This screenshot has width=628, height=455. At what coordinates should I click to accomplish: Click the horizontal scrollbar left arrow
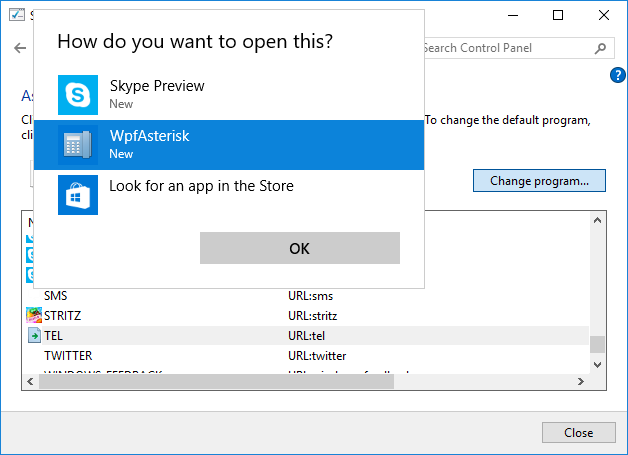pos(30,381)
